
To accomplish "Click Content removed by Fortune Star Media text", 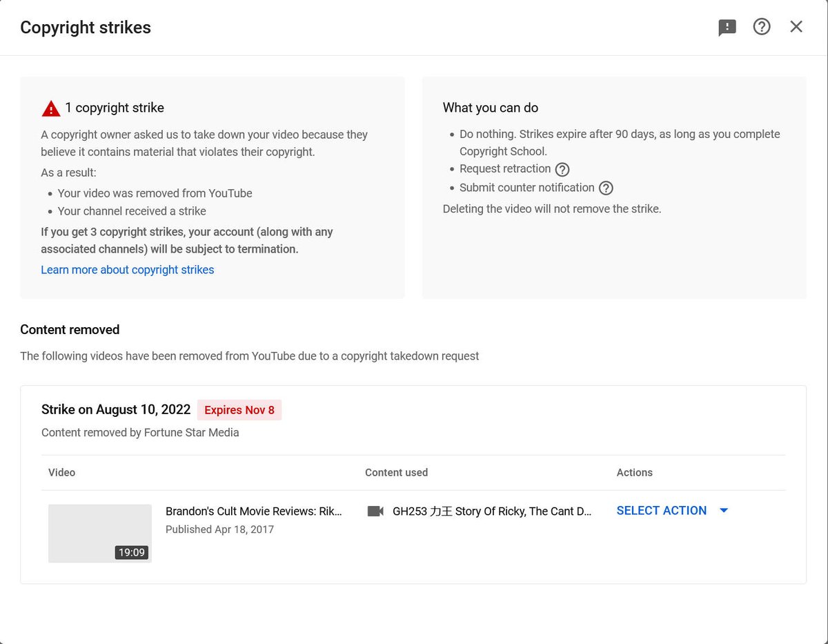I will pyautogui.click(x=140, y=433).
